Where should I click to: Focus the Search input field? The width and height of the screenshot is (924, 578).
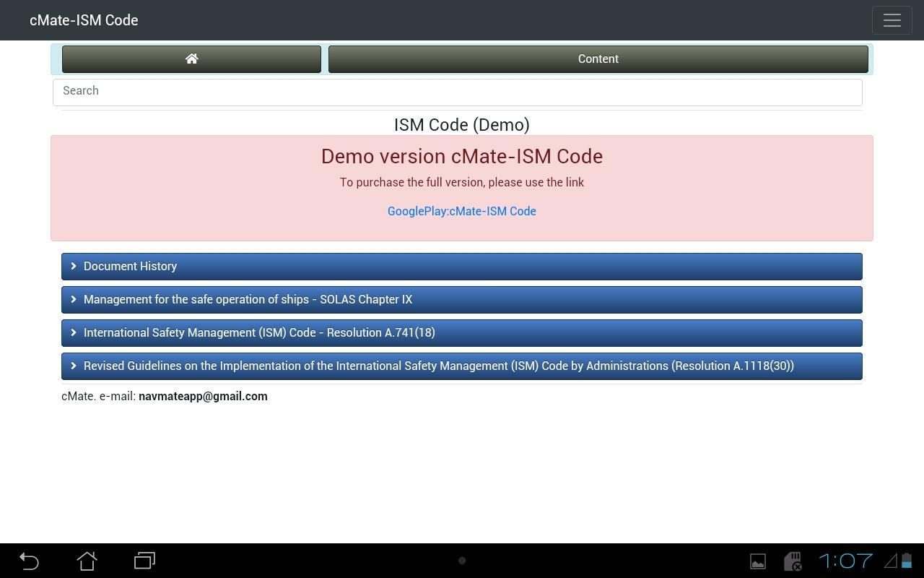click(x=458, y=91)
